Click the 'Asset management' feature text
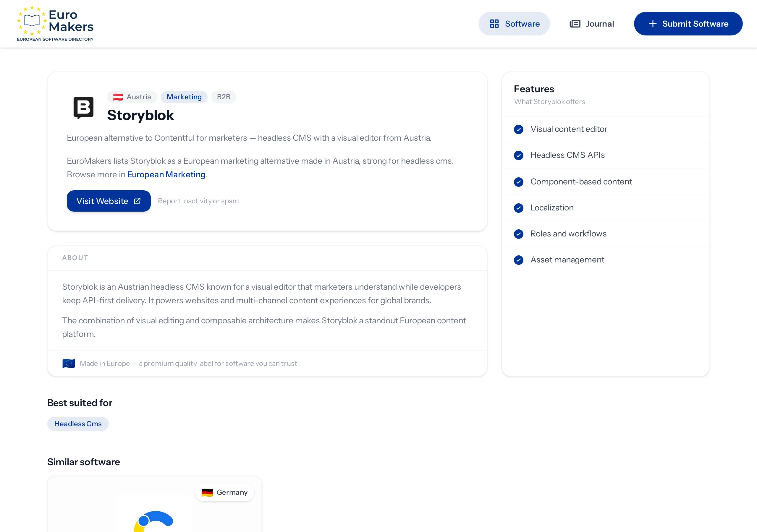Screen dimensions: 757x532 [x=567, y=260]
